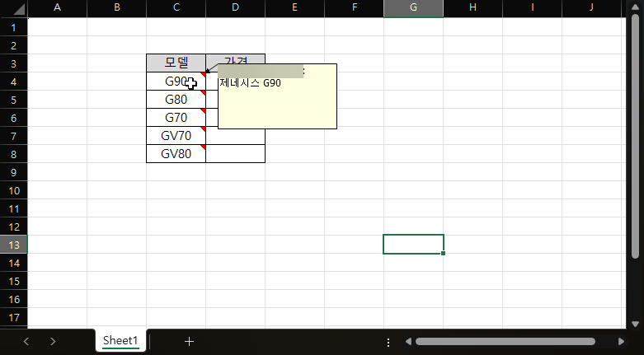
Task: Select row 15 header
Action: [x=13, y=281]
